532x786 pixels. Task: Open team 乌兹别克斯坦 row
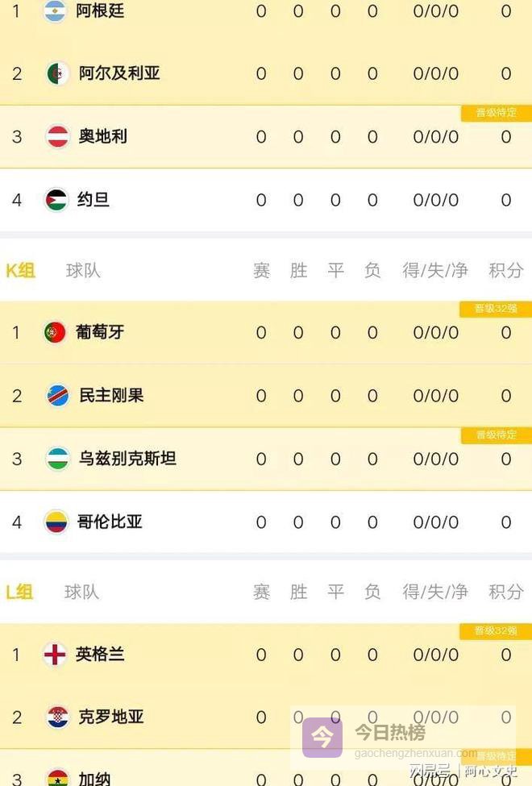click(x=127, y=459)
